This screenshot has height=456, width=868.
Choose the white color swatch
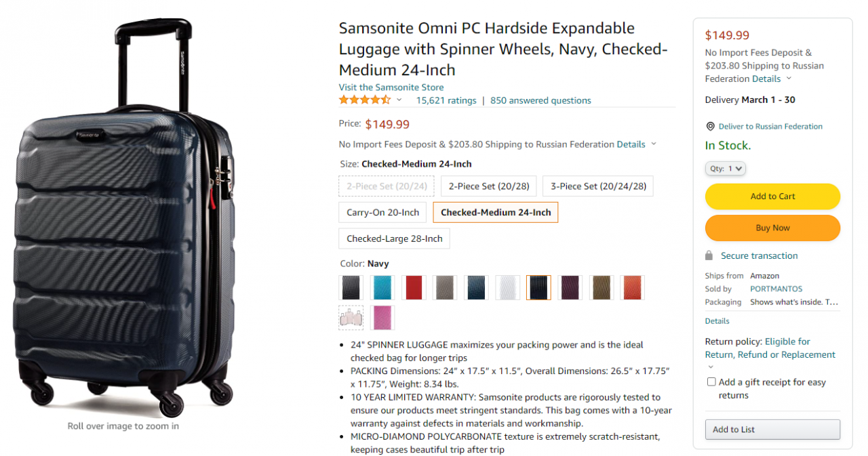coord(507,287)
